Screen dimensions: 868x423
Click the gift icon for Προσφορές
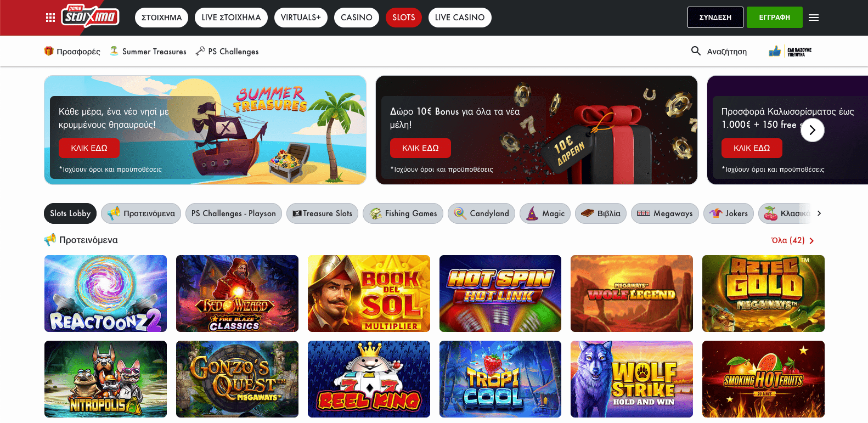point(49,51)
